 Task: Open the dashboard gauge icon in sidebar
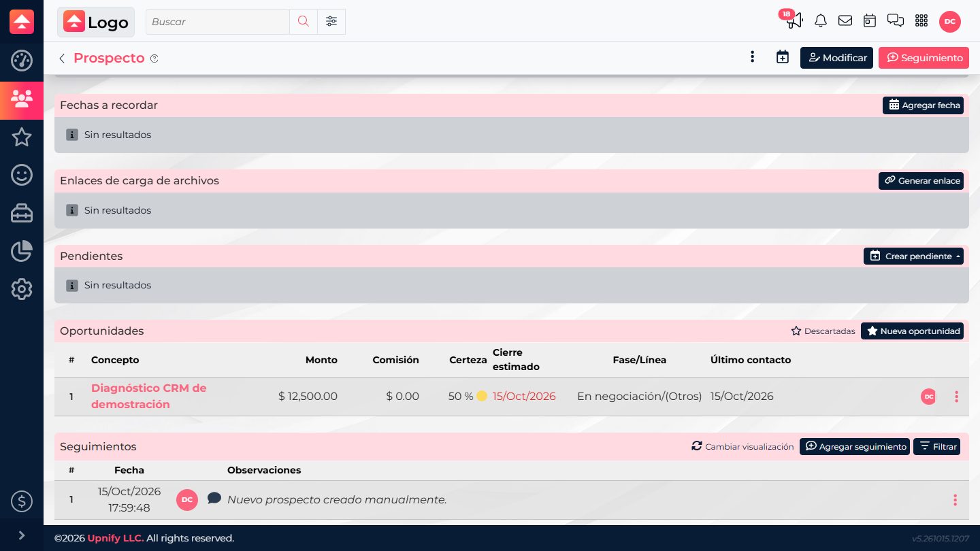point(22,61)
